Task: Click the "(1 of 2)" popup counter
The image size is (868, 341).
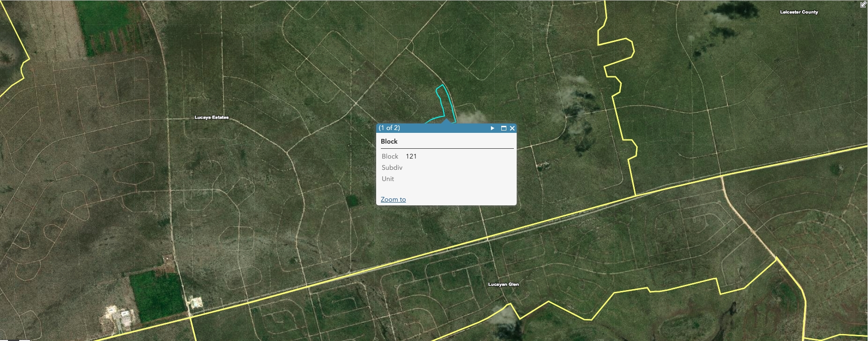Action: [389, 128]
